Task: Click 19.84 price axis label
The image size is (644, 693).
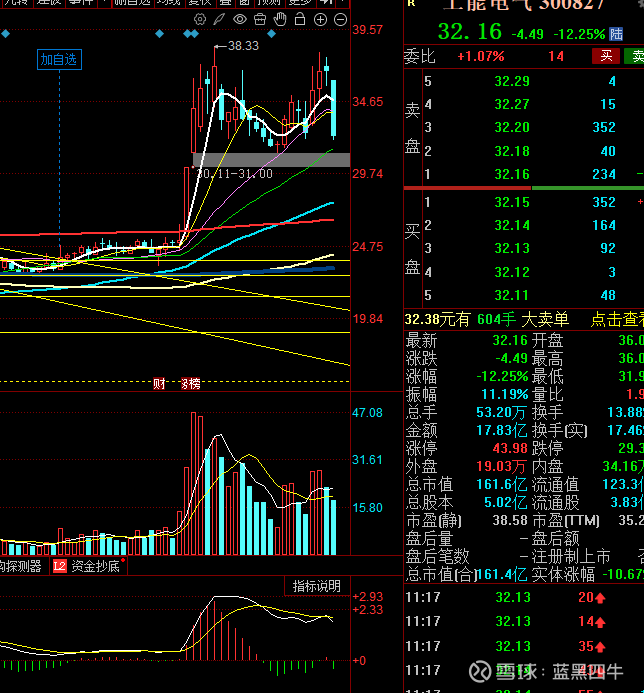Action: click(x=368, y=319)
